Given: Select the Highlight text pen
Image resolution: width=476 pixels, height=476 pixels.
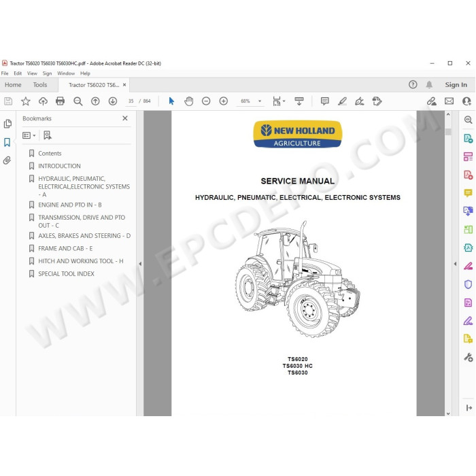Looking at the screenshot, I should click(x=343, y=101).
